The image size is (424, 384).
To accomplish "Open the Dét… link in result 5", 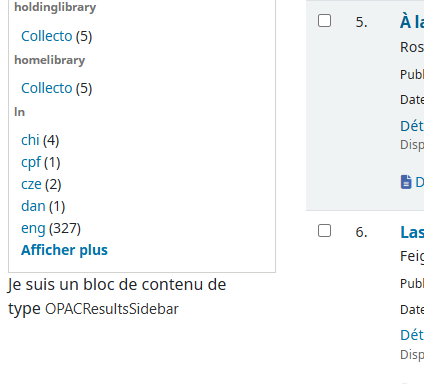I will pos(412,126).
